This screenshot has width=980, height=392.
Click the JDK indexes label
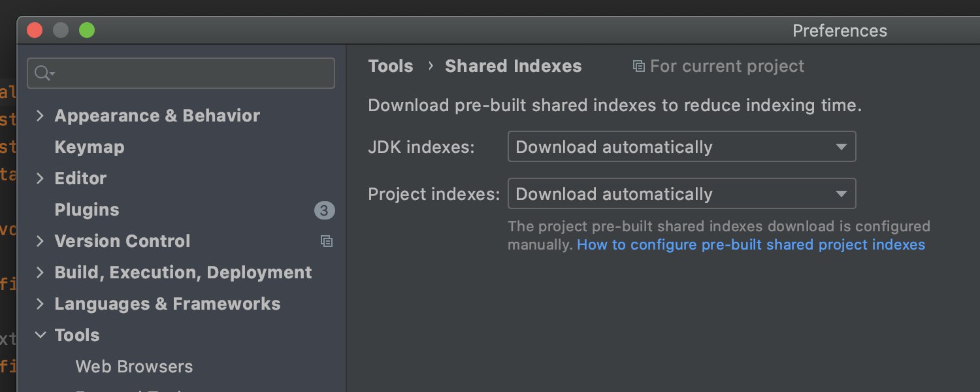tap(421, 147)
